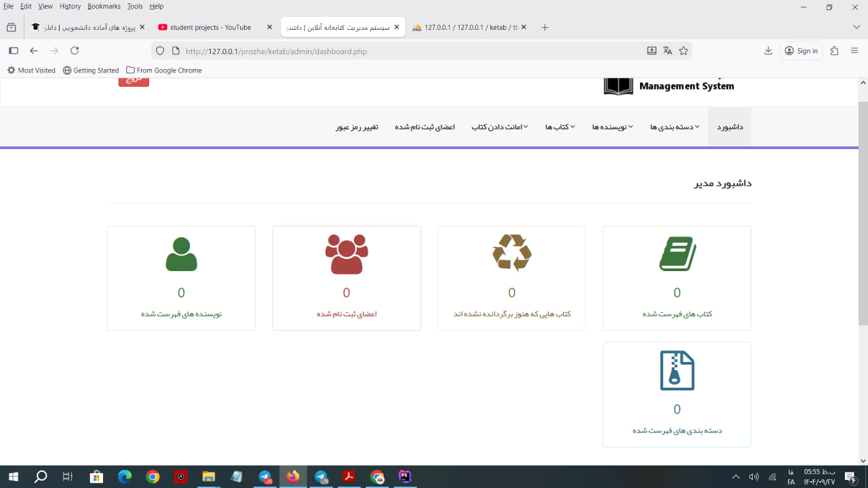Open the امانت دادن کتاب dropdown

500,127
